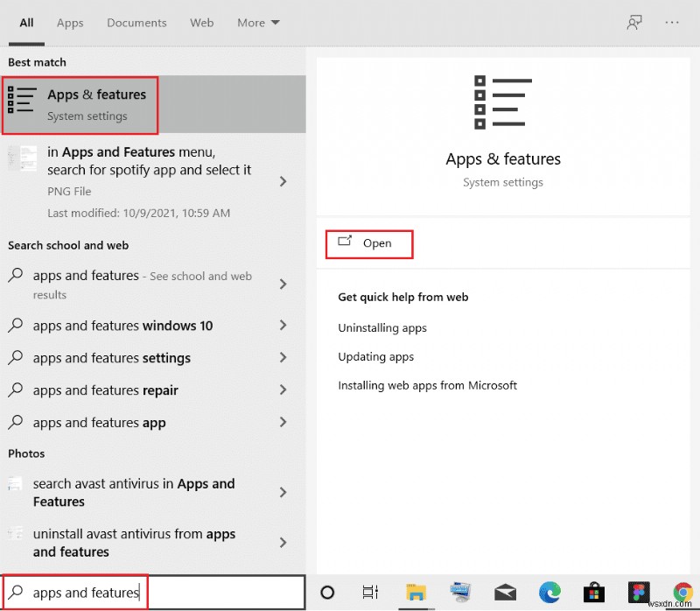Viewport: 700px width, 611px height.
Task: Open the More dropdown in the search bar
Action: click(257, 23)
